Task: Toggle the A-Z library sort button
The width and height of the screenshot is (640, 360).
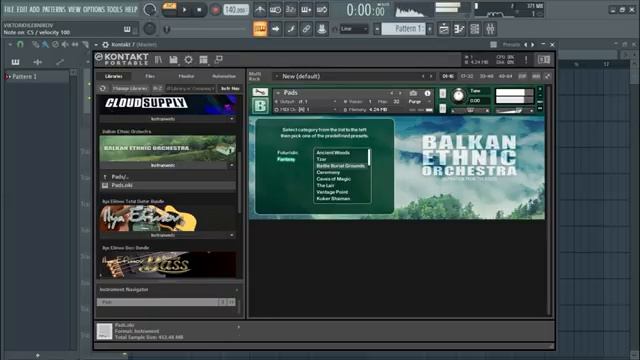Action: [157, 88]
